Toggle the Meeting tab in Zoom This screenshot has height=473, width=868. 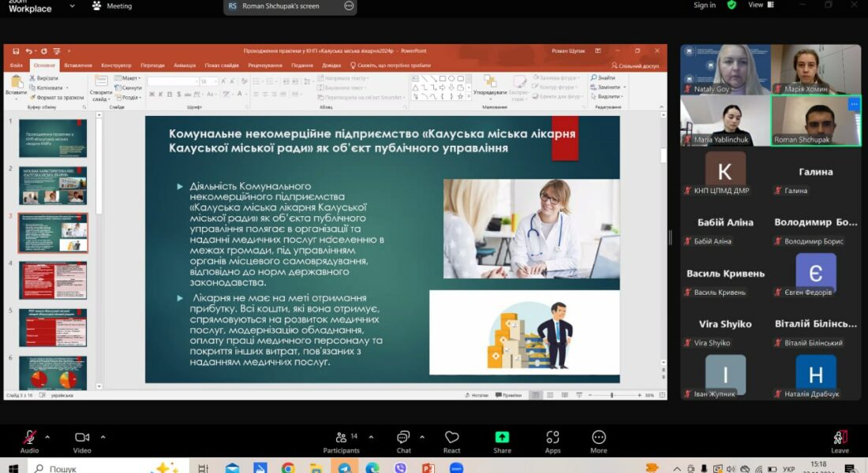(112, 6)
